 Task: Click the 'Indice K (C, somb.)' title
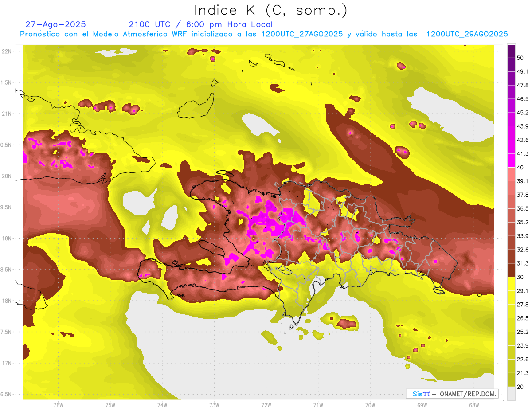pyautogui.click(x=271, y=11)
